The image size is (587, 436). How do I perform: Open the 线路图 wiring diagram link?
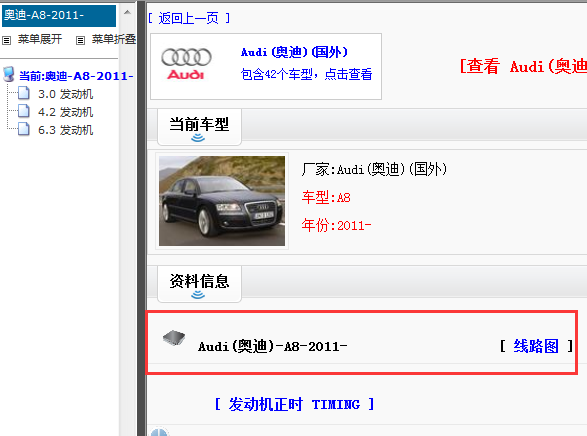pyautogui.click(x=536, y=346)
